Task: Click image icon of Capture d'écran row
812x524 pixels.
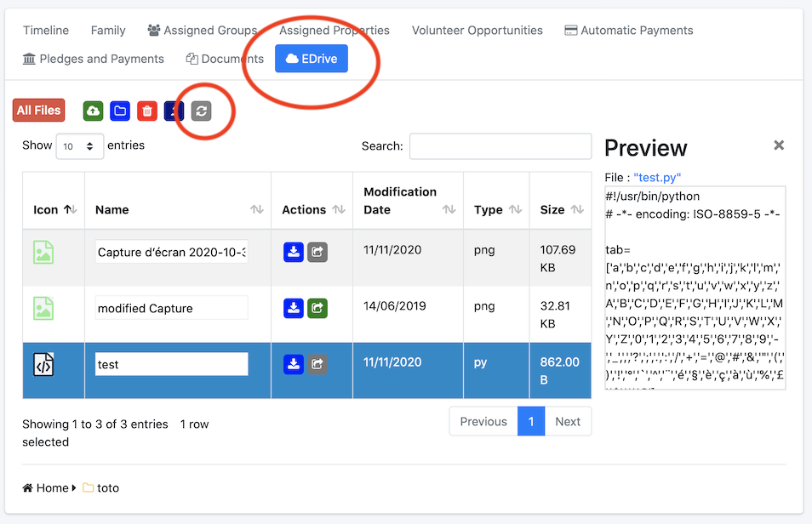Action: [43, 253]
